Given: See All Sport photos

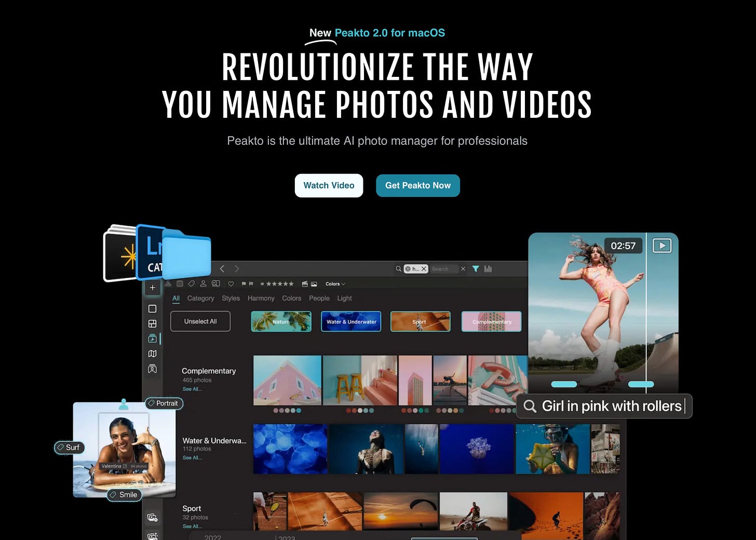Looking at the screenshot, I should click(192, 526).
